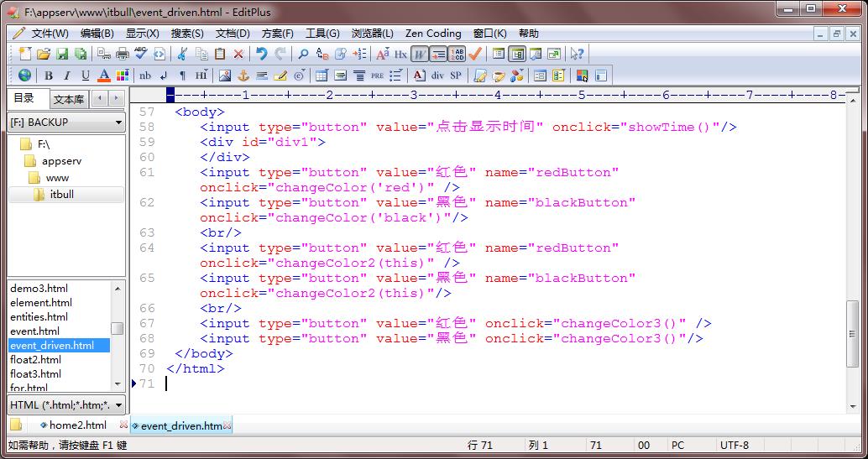The height and width of the screenshot is (459, 868).
Task: Select float2.html in the file list
Action: coord(35,360)
